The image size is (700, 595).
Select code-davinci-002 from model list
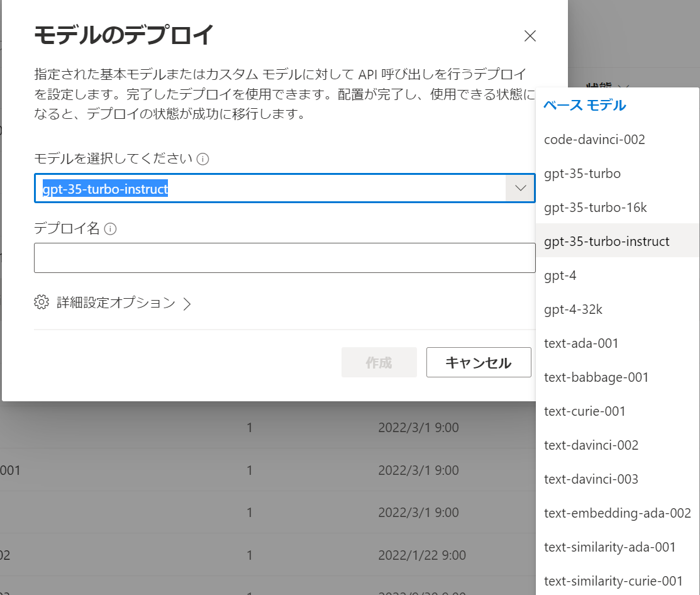coord(618,140)
